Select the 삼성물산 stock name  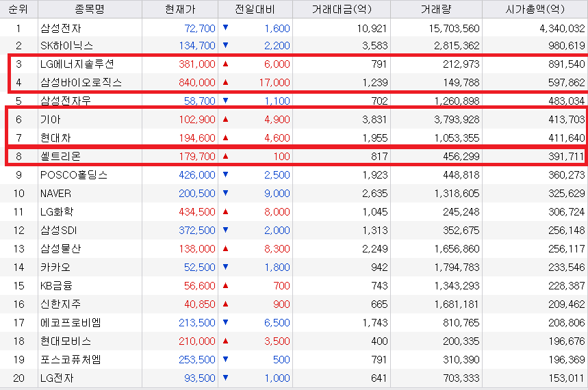tap(60, 248)
